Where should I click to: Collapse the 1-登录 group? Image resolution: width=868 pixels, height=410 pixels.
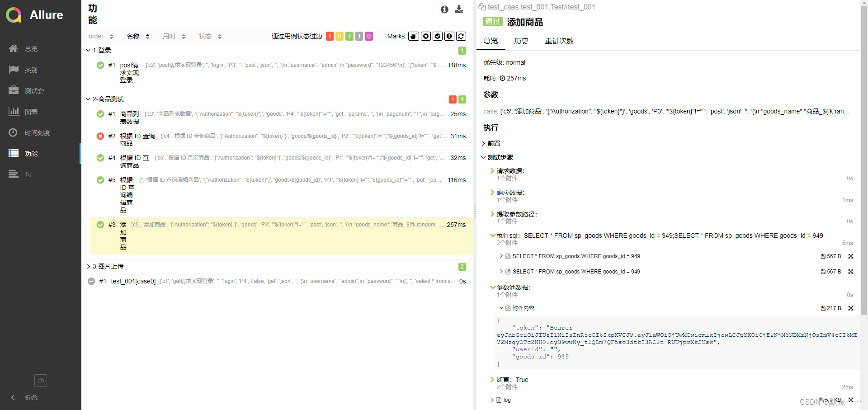277,50
